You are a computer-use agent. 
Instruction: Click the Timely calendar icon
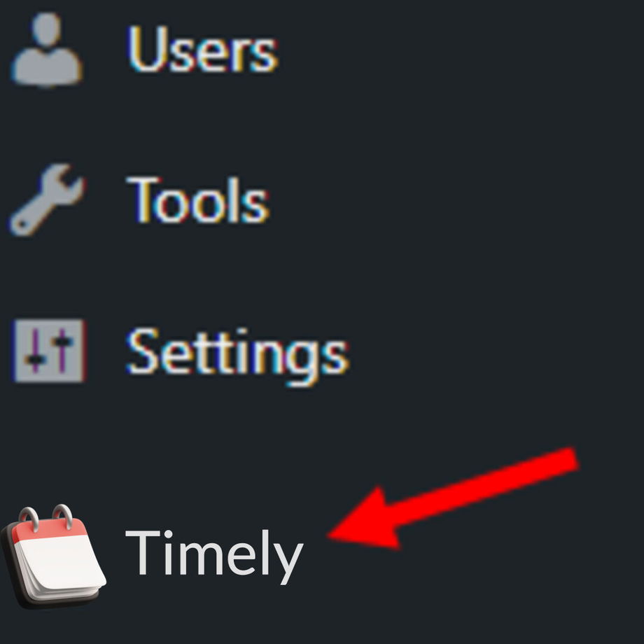(53, 556)
